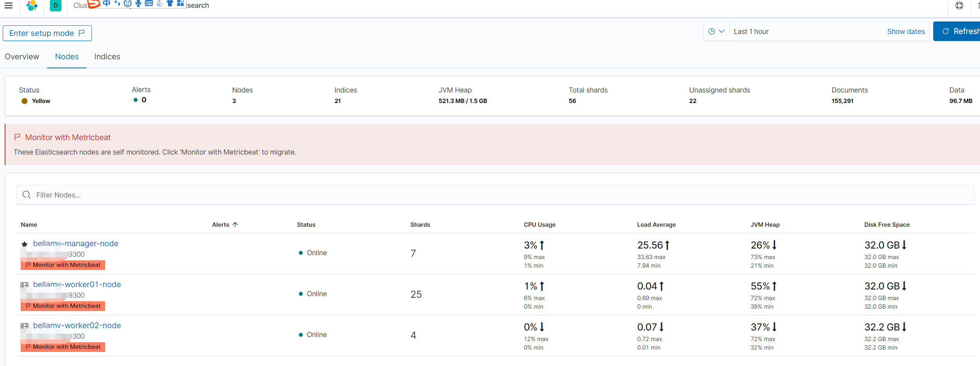Click flag icon in Enter setup mode button
Image resolution: width=980 pixels, height=366 pixels.
(81, 33)
